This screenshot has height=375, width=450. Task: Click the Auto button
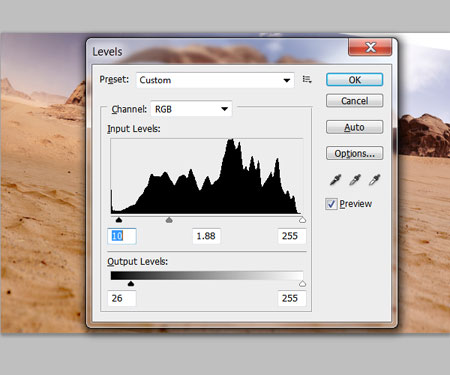coord(354,127)
